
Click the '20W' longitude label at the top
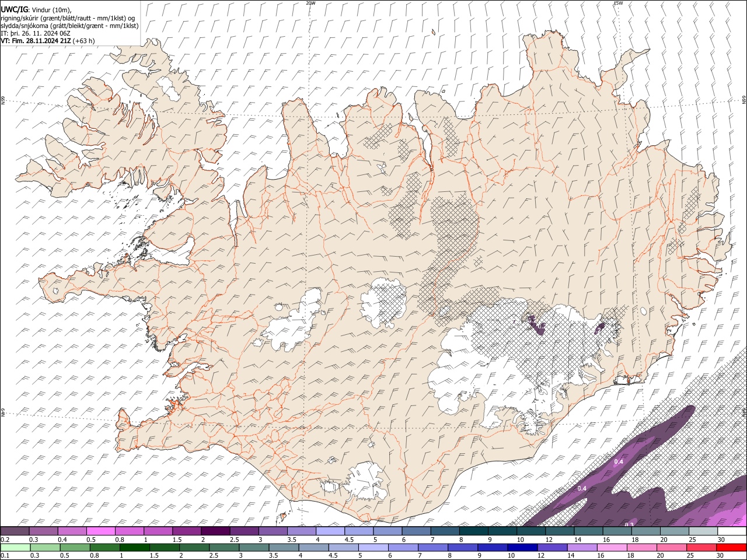pyautogui.click(x=310, y=3)
